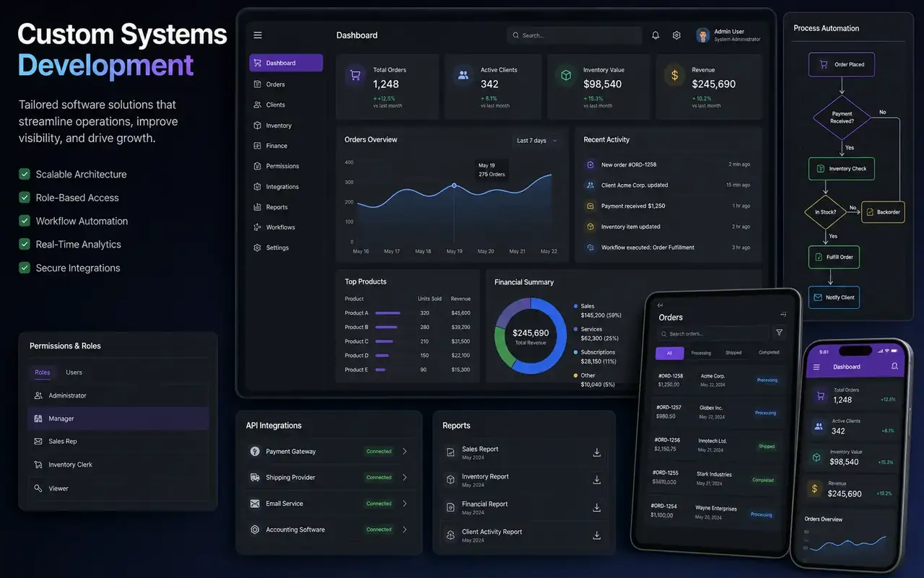
Task: Select the Shipped tab in tablet Orders
Action: (733, 353)
